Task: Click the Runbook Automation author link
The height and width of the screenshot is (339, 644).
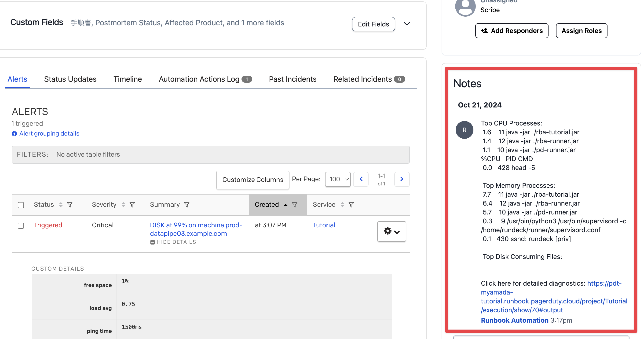Action: tap(515, 320)
